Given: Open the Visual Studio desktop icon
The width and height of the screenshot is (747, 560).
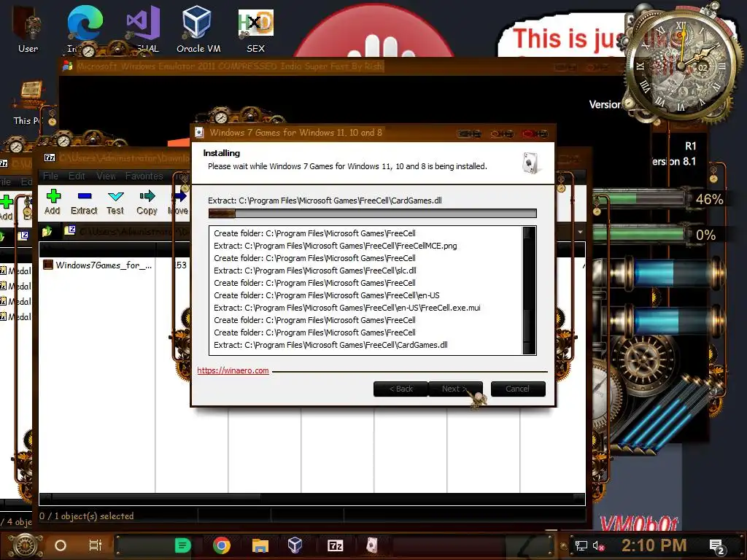Looking at the screenshot, I should tap(144, 29).
